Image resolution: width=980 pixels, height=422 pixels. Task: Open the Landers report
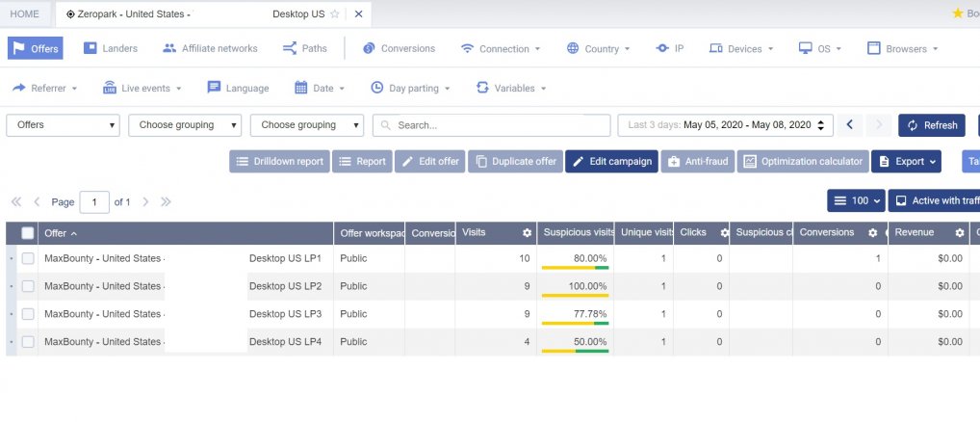coord(111,48)
